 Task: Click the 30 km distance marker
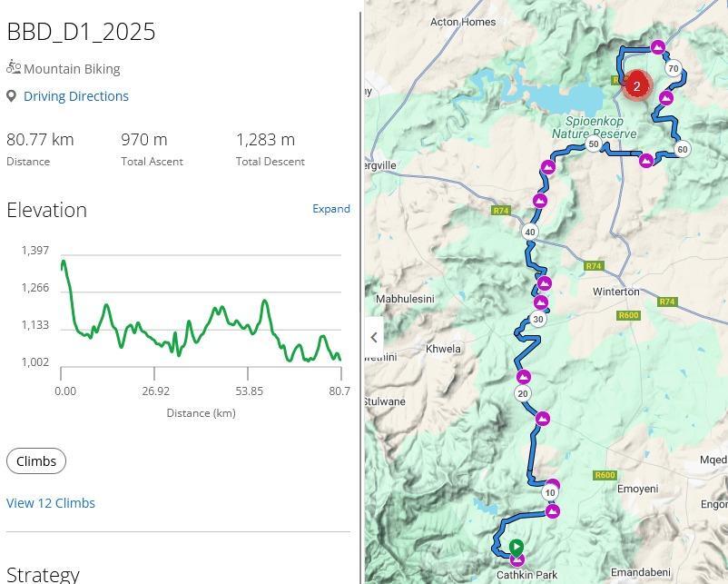coord(538,319)
